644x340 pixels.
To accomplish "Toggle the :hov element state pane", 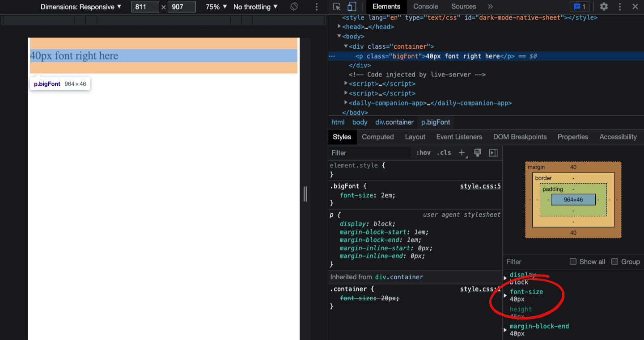I will (x=423, y=152).
